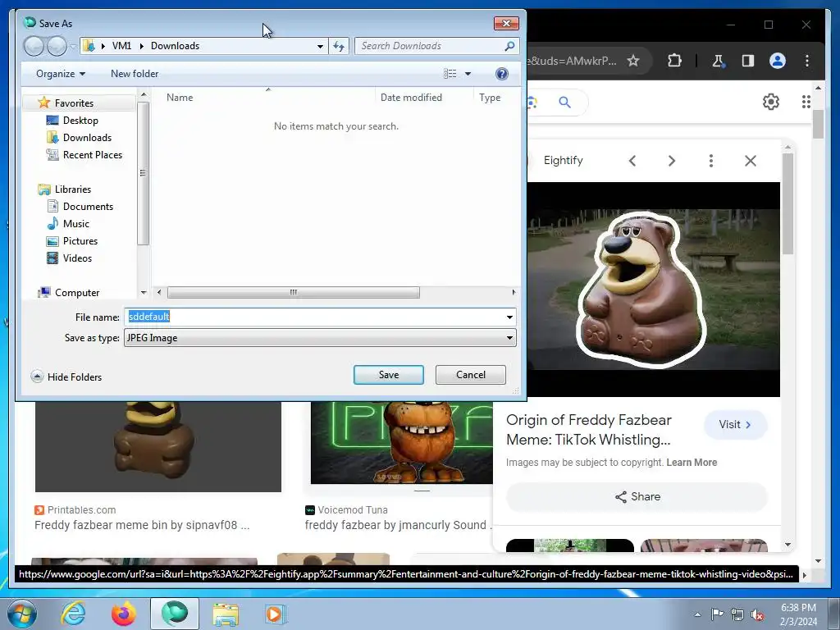
Task: Open Windows Explorer from the taskbar
Action: pos(226,614)
